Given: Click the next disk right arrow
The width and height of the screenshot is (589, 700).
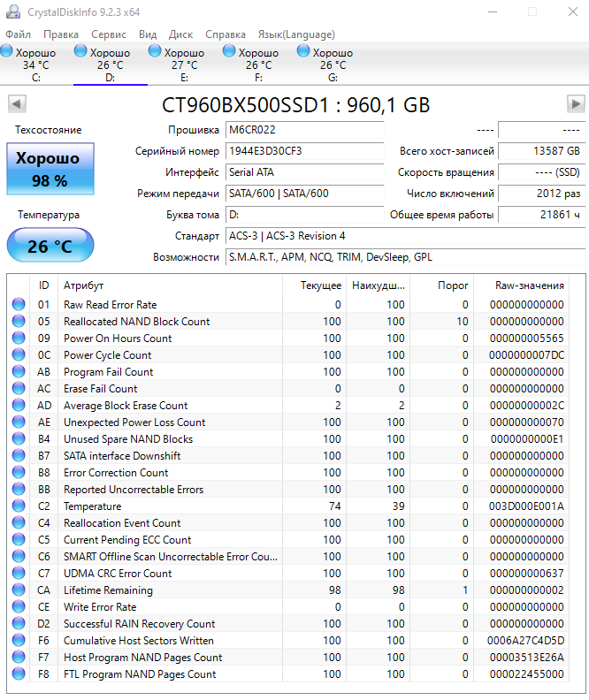Looking at the screenshot, I should point(575,104).
